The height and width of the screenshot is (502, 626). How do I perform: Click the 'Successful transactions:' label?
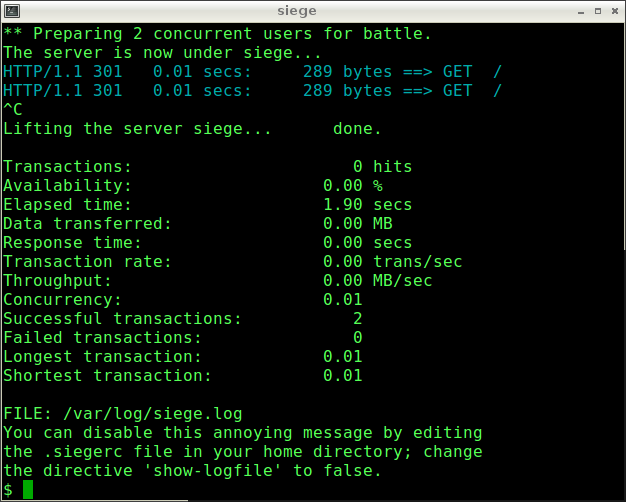[x=123, y=319]
